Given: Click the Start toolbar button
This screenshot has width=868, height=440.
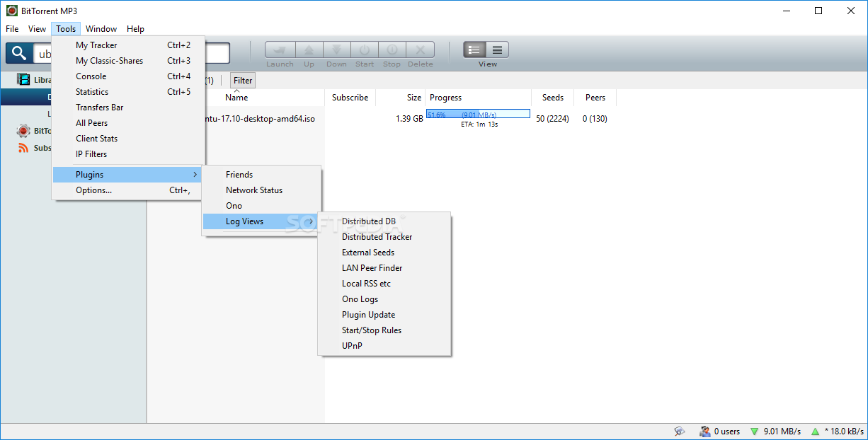Looking at the screenshot, I should tap(365, 50).
